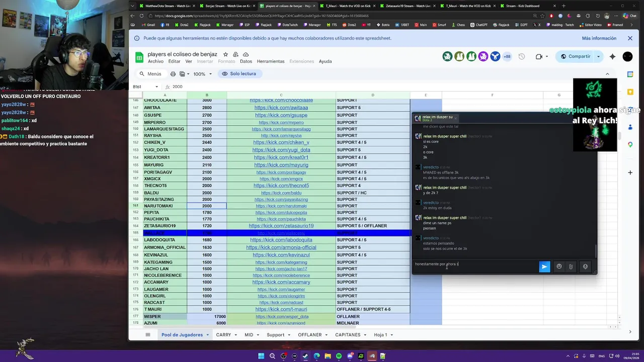The width and height of the screenshot is (644, 362).
Task: Open Google Calendar in the side panel
Action: (630, 74)
